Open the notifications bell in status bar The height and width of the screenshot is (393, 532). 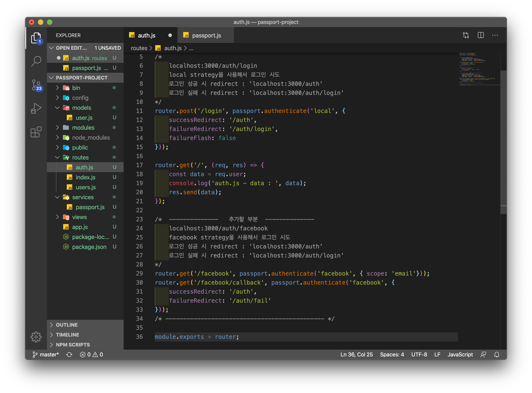click(497, 354)
